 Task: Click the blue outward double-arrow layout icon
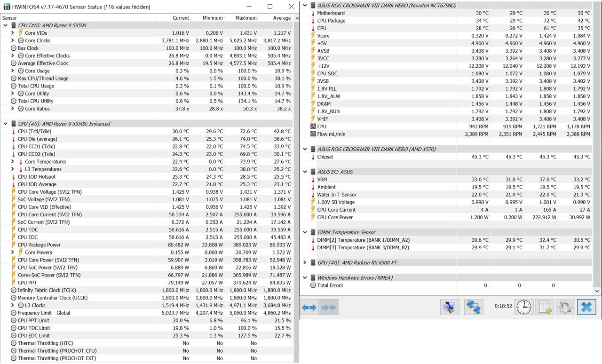click(309, 307)
